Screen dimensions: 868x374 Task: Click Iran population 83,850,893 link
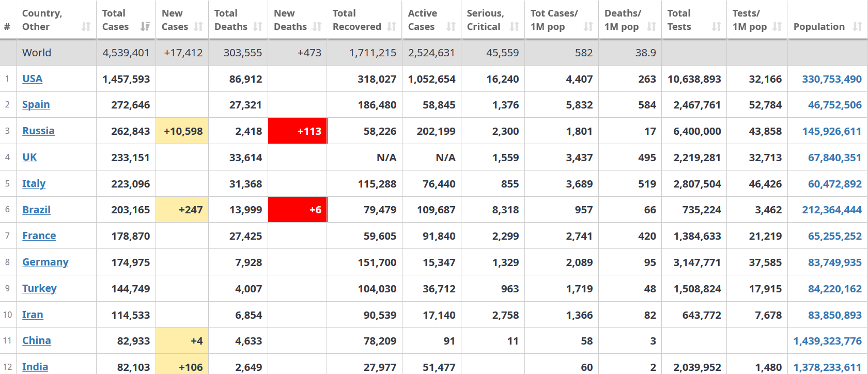835,315
